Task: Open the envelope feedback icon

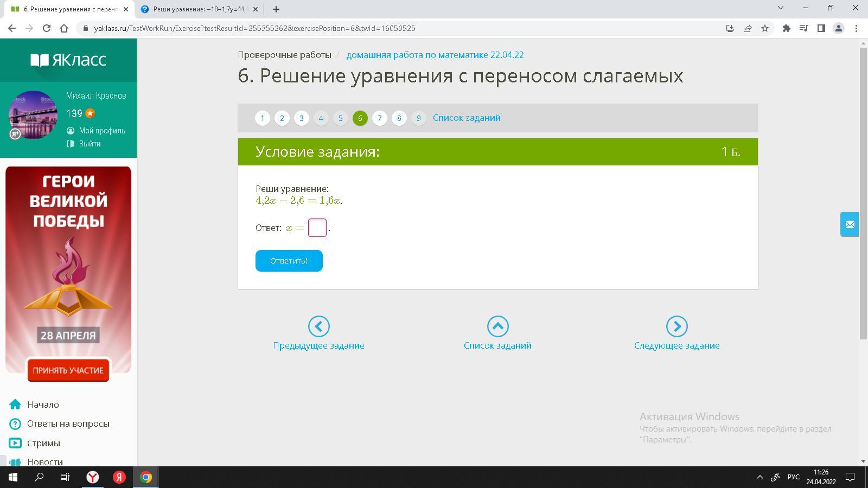Action: pyautogui.click(x=850, y=224)
